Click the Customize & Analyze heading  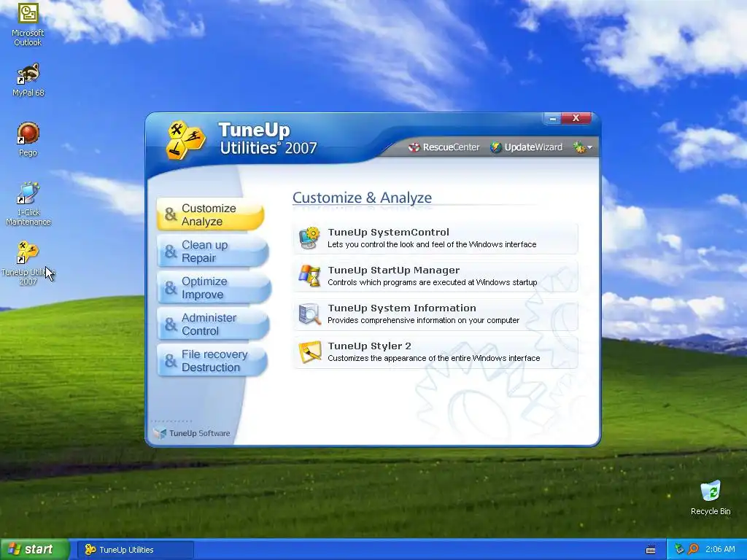click(x=362, y=198)
